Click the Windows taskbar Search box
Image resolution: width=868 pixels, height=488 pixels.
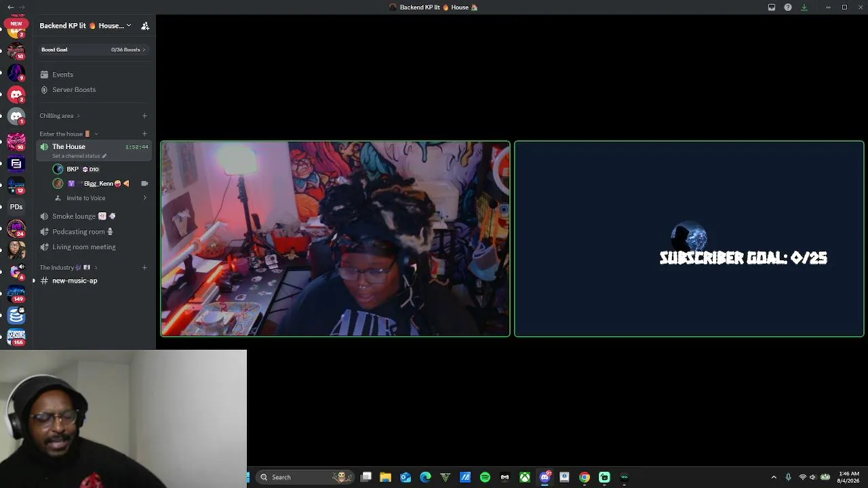click(x=304, y=477)
